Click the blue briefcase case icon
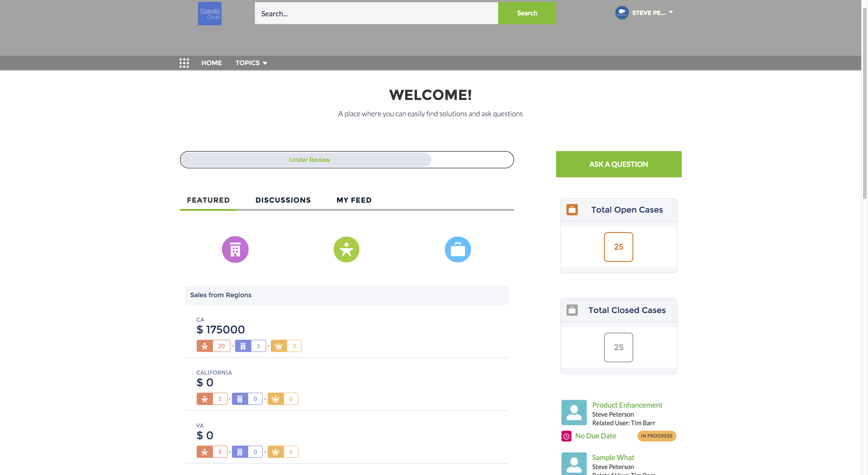The width and height of the screenshot is (868, 475). 458,249
